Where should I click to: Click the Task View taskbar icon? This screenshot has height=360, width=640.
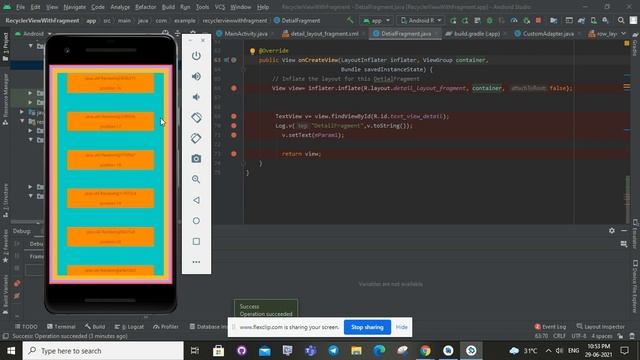(x=195, y=351)
